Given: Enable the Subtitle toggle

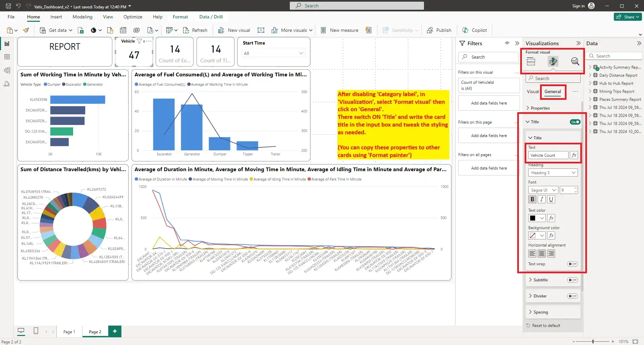Looking at the screenshot, I should point(572,280).
